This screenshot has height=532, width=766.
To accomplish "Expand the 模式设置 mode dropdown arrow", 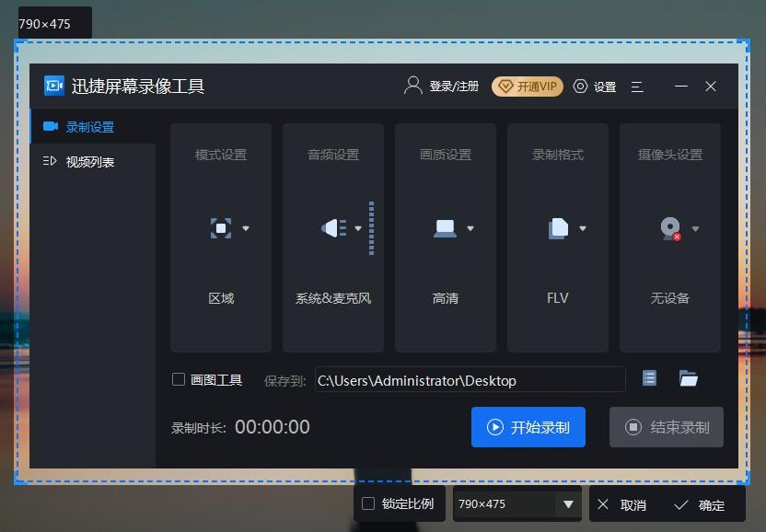I will pos(246,228).
